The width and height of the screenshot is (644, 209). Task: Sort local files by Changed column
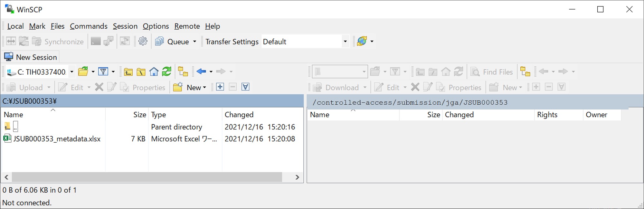click(239, 115)
